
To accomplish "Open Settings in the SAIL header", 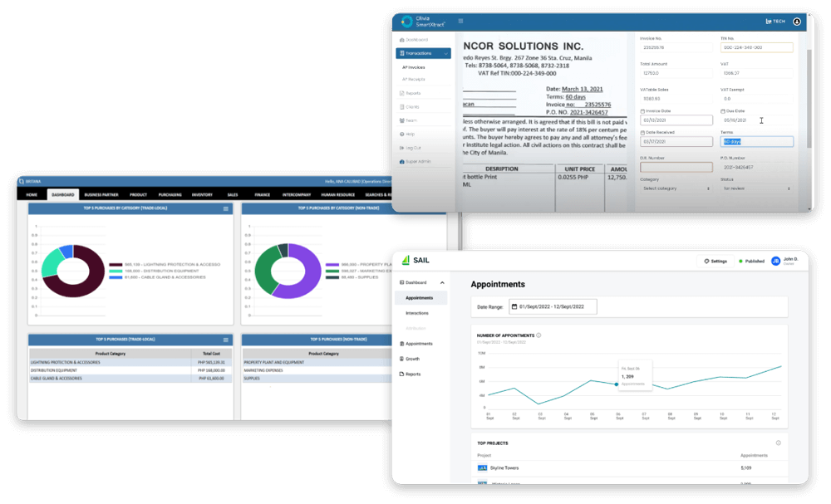I will pyautogui.click(x=715, y=262).
